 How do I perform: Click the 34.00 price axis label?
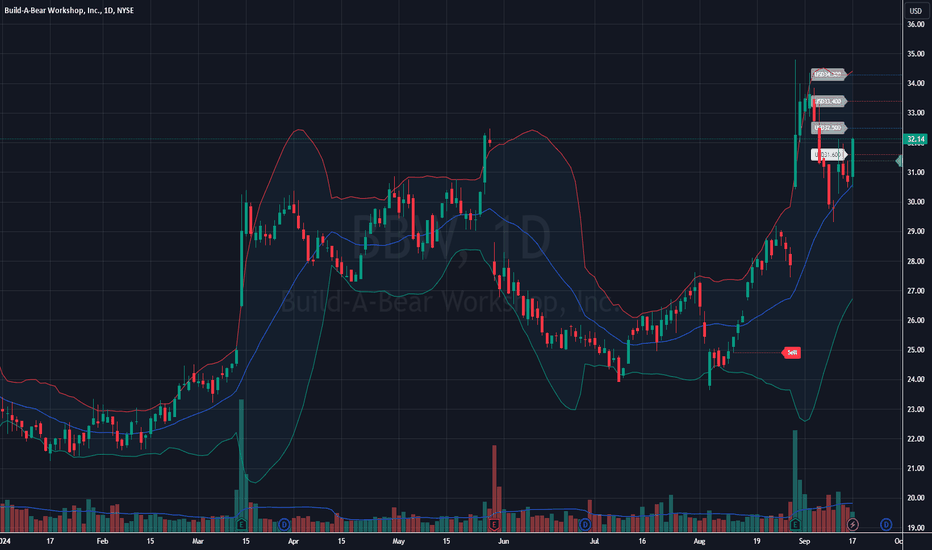pos(915,83)
